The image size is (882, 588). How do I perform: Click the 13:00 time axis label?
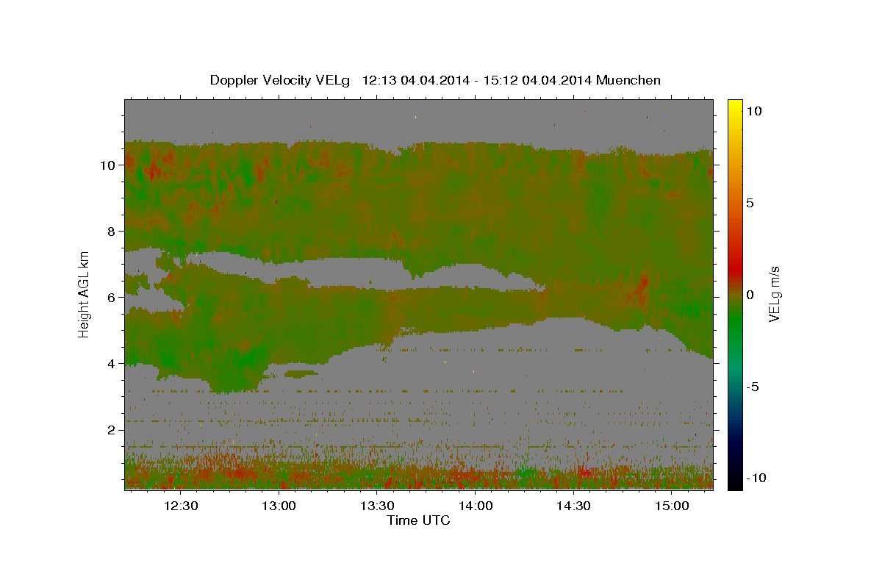coord(279,506)
